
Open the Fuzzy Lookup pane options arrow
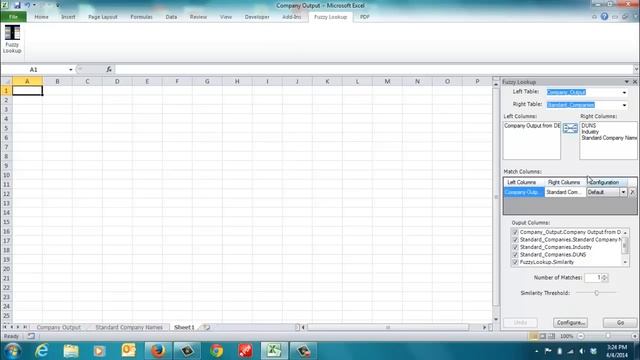coord(627,82)
